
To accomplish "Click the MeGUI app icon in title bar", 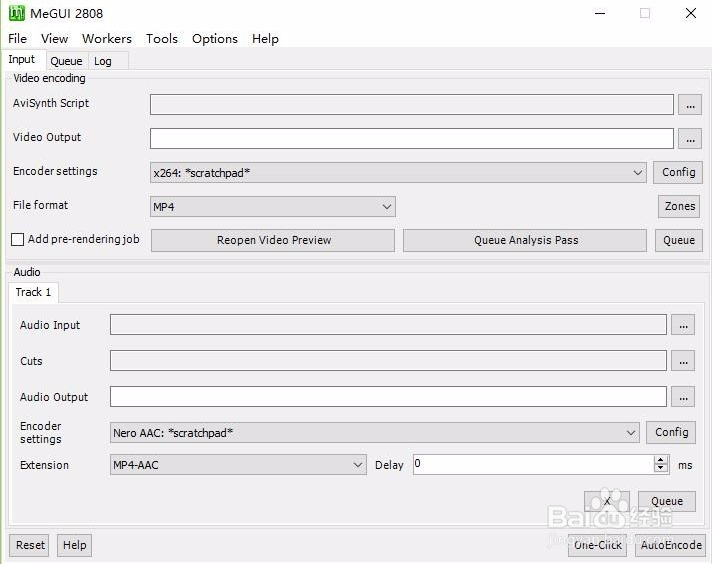I will (x=17, y=13).
